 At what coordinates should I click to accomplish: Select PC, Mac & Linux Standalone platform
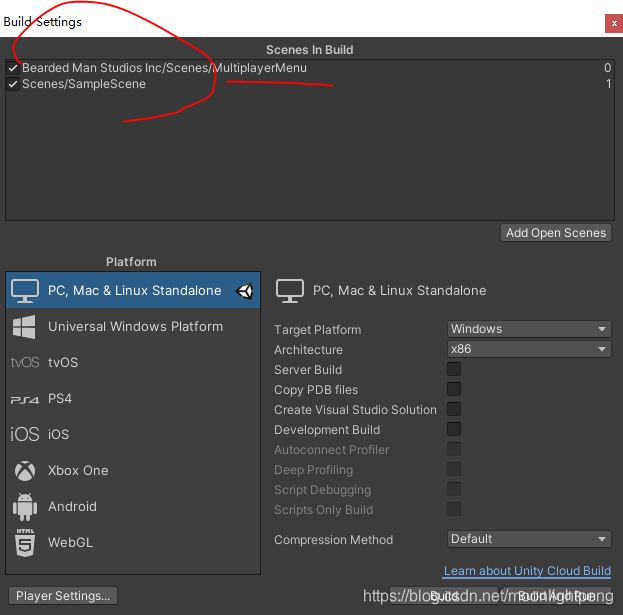tap(133, 290)
